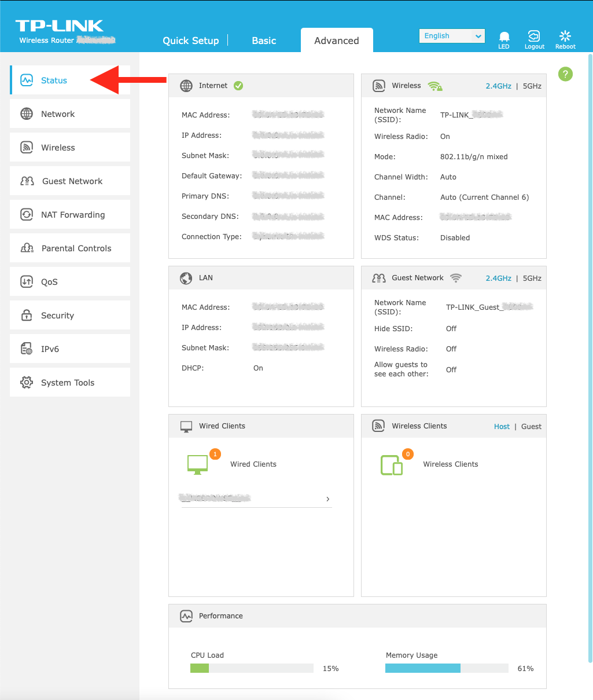Go to the Network menu

click(70, 114)
